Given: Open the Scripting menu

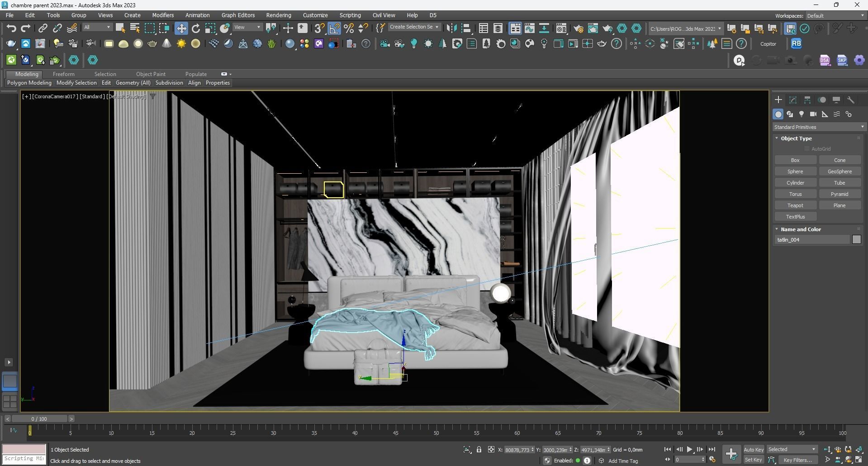Looking at the screenshot, I should click(x=350, y=15).
